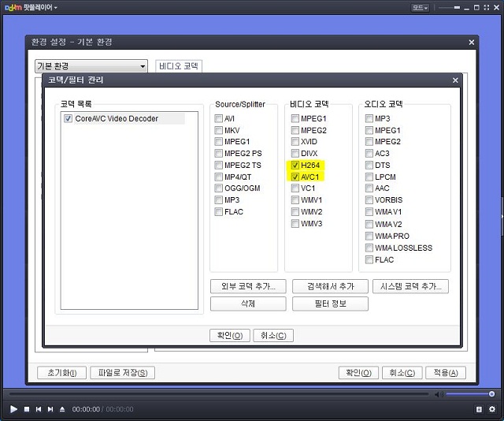This screenshot has height=421, width=504.
Task: Check FLAC under Source/Splitter
Action: tap(219, 212)
